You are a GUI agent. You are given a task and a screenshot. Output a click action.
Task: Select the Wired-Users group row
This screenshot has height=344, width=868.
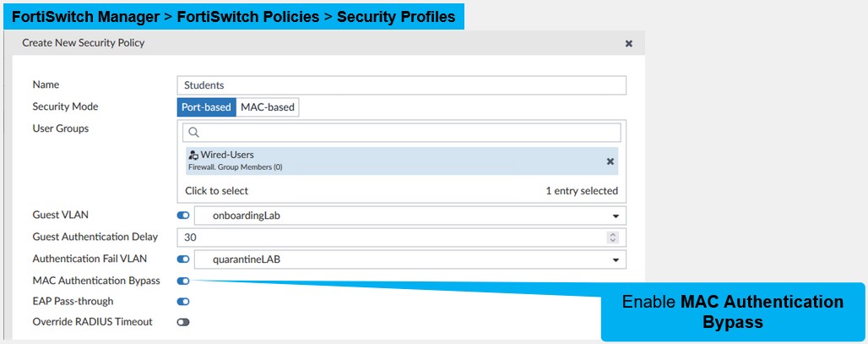point(402,161)
